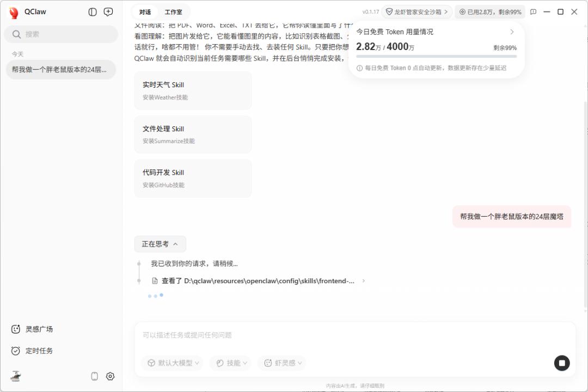This screenshot has width=588, height=392.
Task: Expand token usage details arrow
Action: coord(512,32)
